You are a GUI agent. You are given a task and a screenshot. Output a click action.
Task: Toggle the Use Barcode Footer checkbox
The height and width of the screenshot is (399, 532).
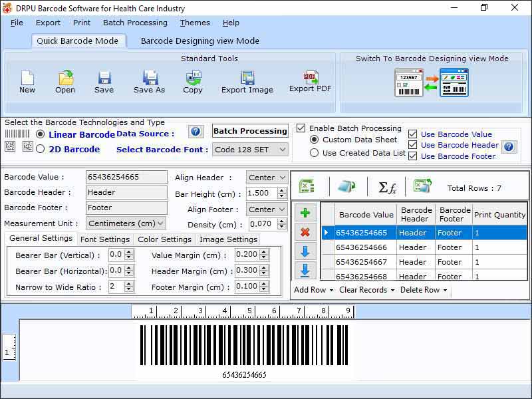[x=412, y=156]
